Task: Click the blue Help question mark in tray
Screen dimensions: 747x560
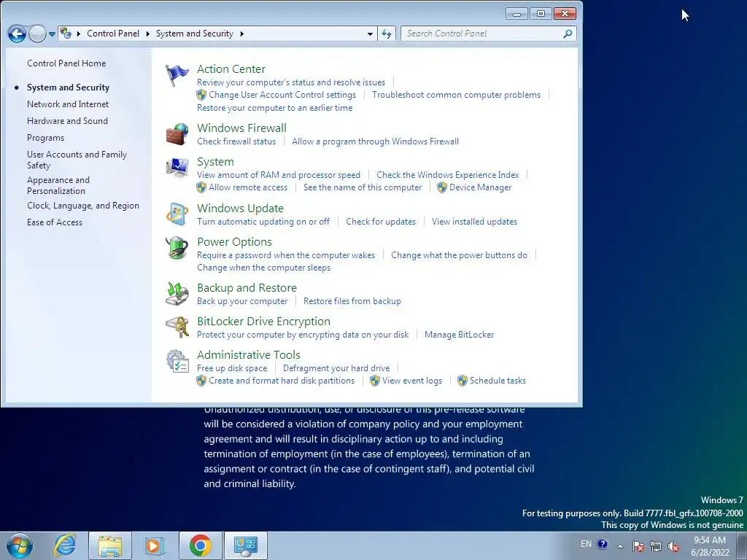Action: (x=602, y=544)
